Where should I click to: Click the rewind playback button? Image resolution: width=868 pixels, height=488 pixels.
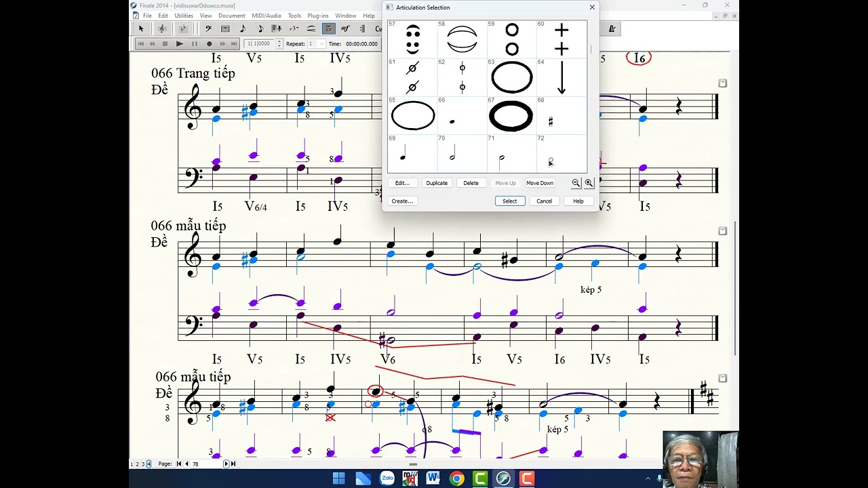152,44
